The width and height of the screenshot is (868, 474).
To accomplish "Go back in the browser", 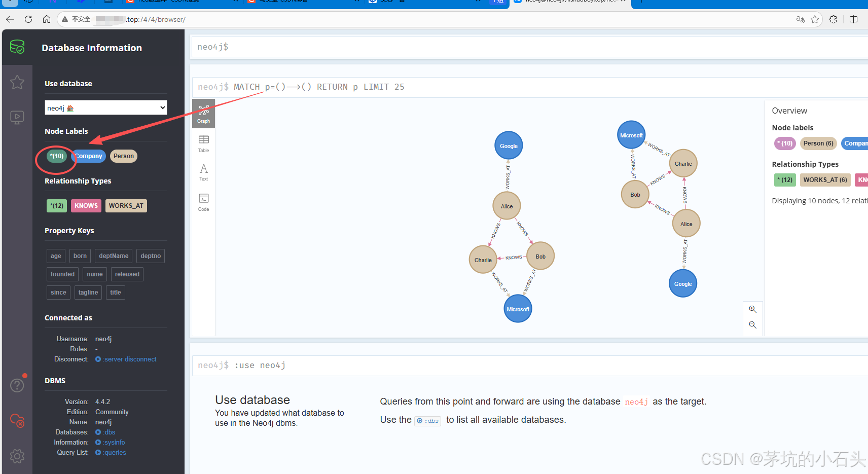I will 10,19.
